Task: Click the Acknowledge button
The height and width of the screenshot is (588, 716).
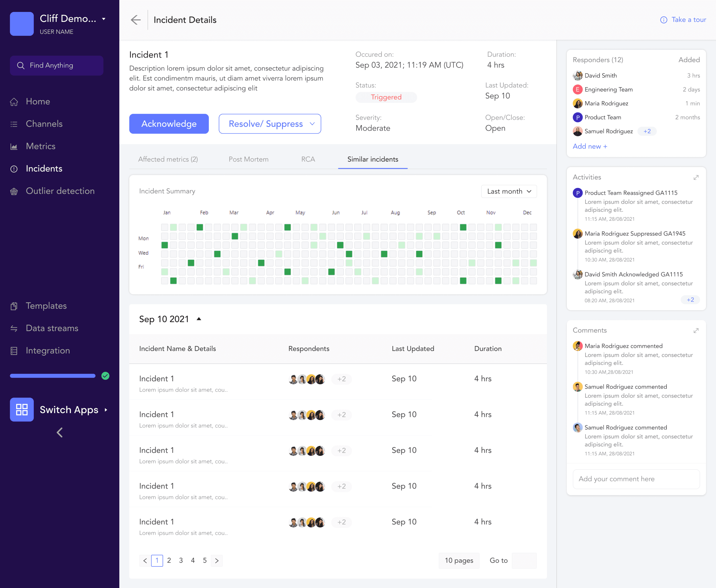Action: (169, 124)
